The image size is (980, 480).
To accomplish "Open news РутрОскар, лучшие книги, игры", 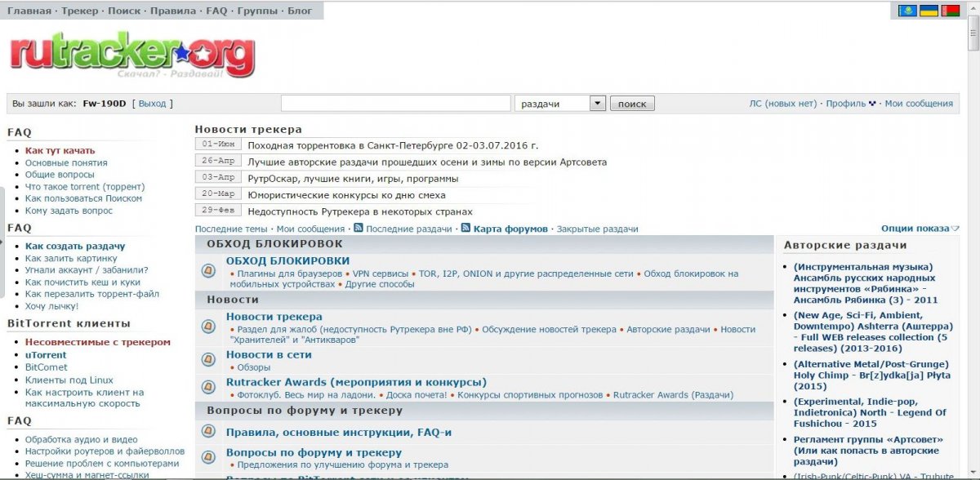I will [x=353, y=178].
